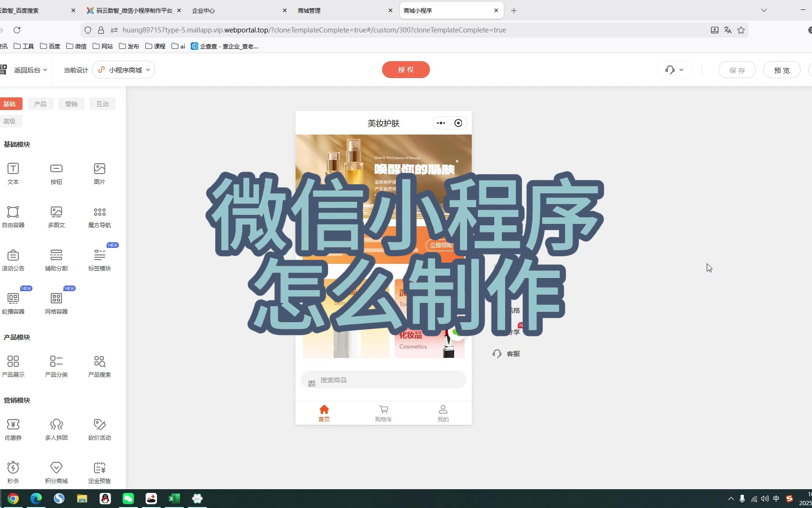Image resolution: width=812 pixels, height=508 pixels.
Task: Switch to 码云数智 微信小程序制作平台 browser tab
Action: pyautogui.click(x=133, y=10)
